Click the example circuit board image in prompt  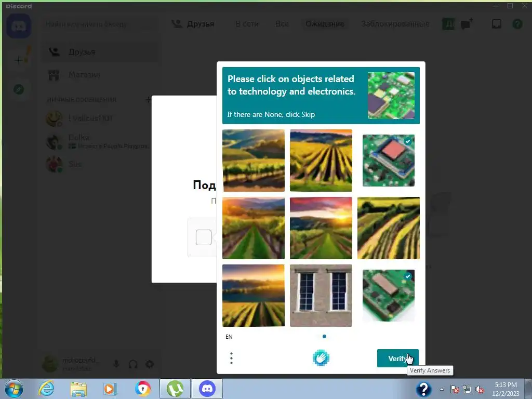(x=391, y=96)
